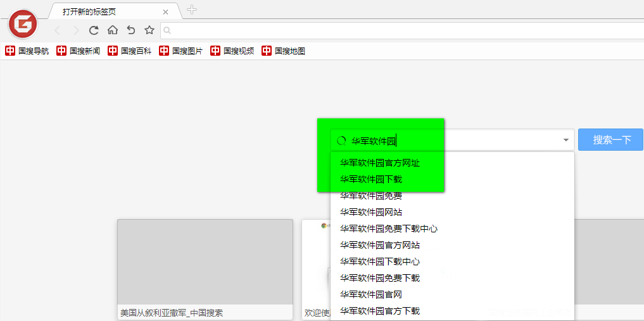Go forward with the forward arrow
This screenshot has width=644, height=321.
(x=76, y=30)
